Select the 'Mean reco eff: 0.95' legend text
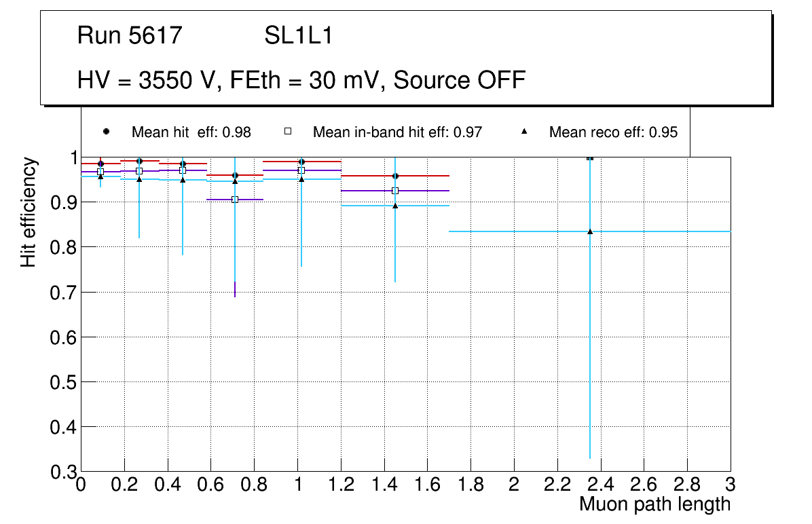 click(613, 132)
